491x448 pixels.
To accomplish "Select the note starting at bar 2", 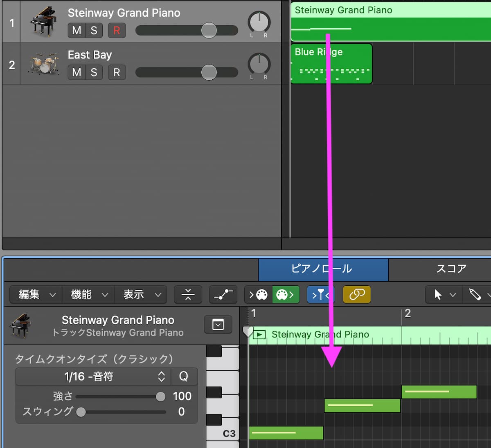I will pos(439,392).
